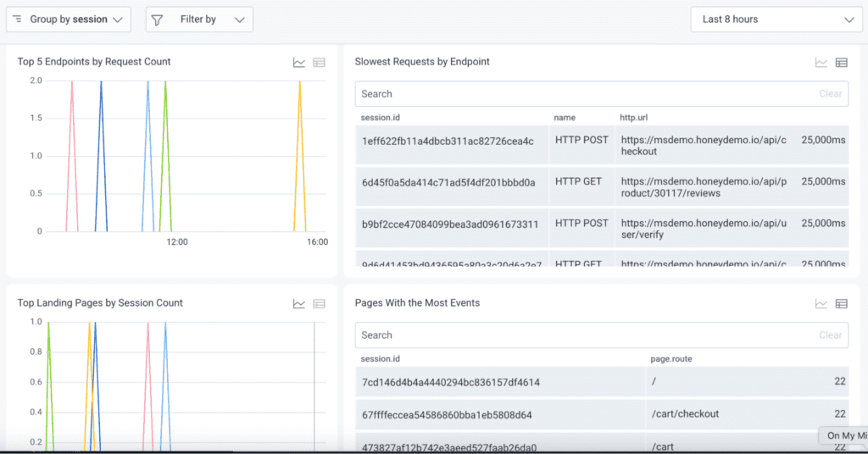Image resolution: width=868 pixels, height=454 pixels.
Task: Switch Top 5 Endpoints panel to chart view
Action: point(299,63)
